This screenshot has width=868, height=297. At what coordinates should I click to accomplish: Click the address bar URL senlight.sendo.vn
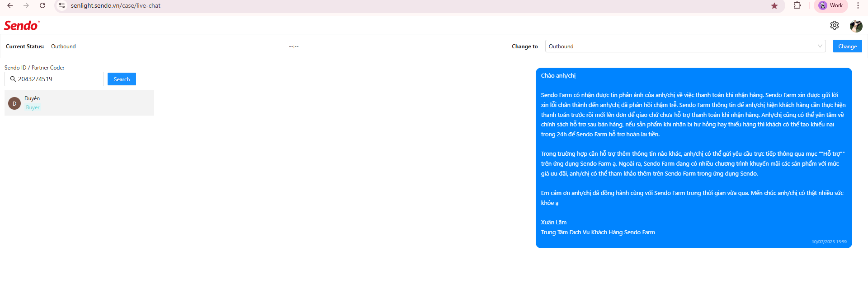115,5
